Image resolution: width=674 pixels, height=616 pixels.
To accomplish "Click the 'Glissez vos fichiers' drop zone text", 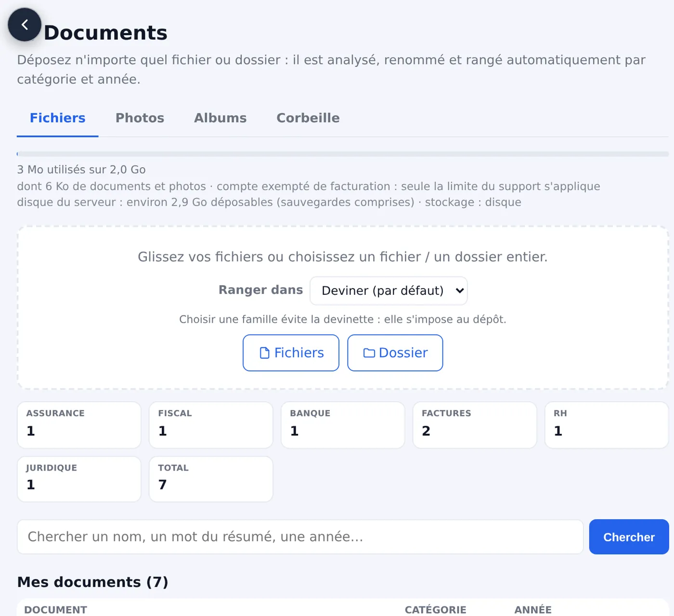I will (x=343, y=257).
